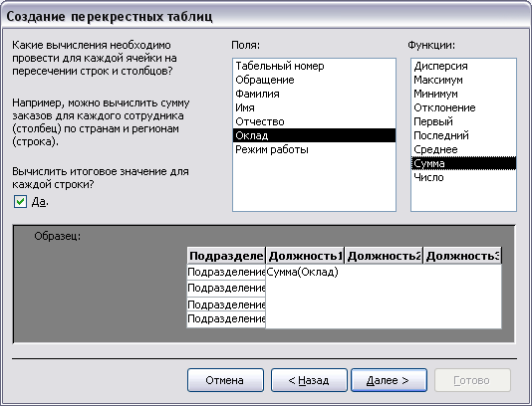This screenshot has height=406, width=532.
Task: Click the 'Сумма(Оклад)' sample cell
Action: coord(302,272)
